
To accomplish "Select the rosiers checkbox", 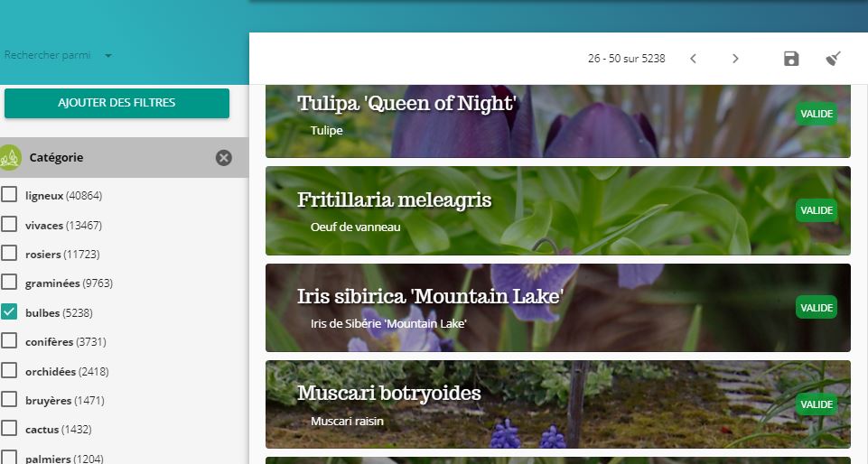I will click(x=9, y=254).
